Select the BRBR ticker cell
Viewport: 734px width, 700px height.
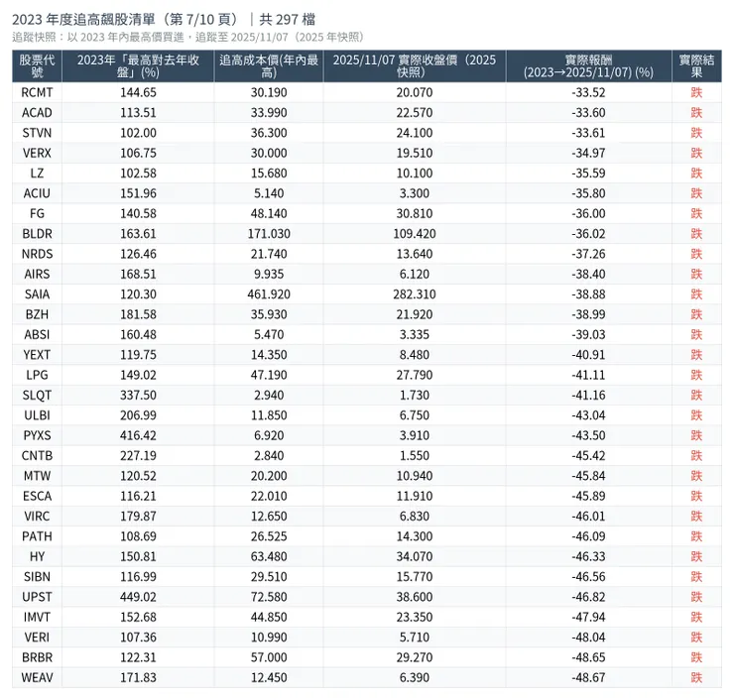pyautogui.click(x=37, y=657)
